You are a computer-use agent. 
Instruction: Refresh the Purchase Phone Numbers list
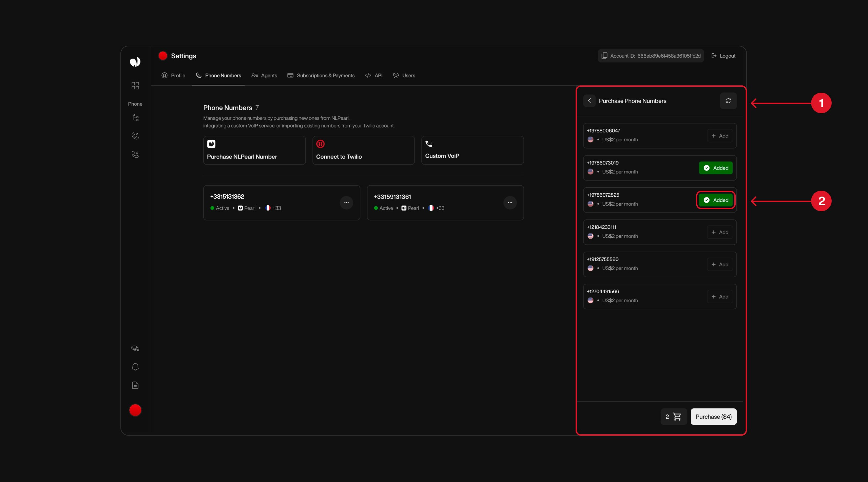point(728,101)
